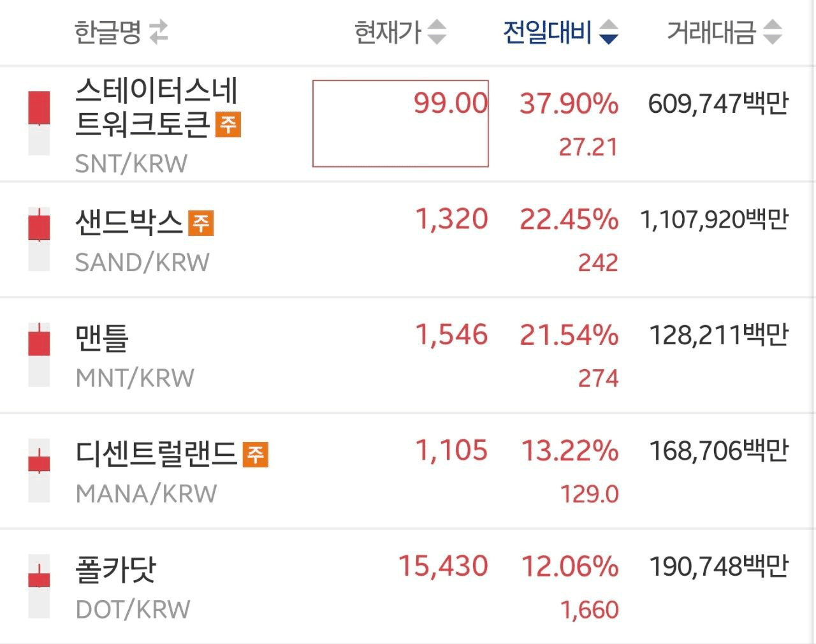Open the 맨틀 MNT/KRW row
816x644 pixels.
[x=407, y=355]
